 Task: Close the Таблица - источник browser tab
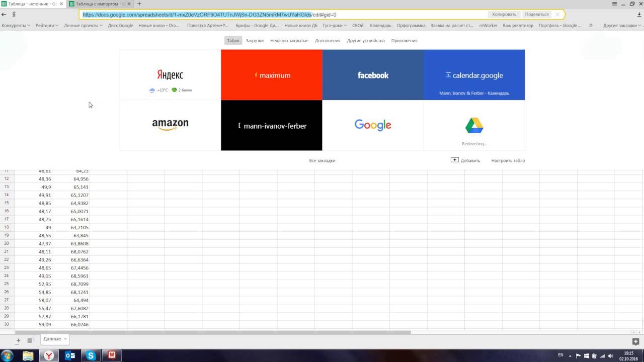[61, 4]
